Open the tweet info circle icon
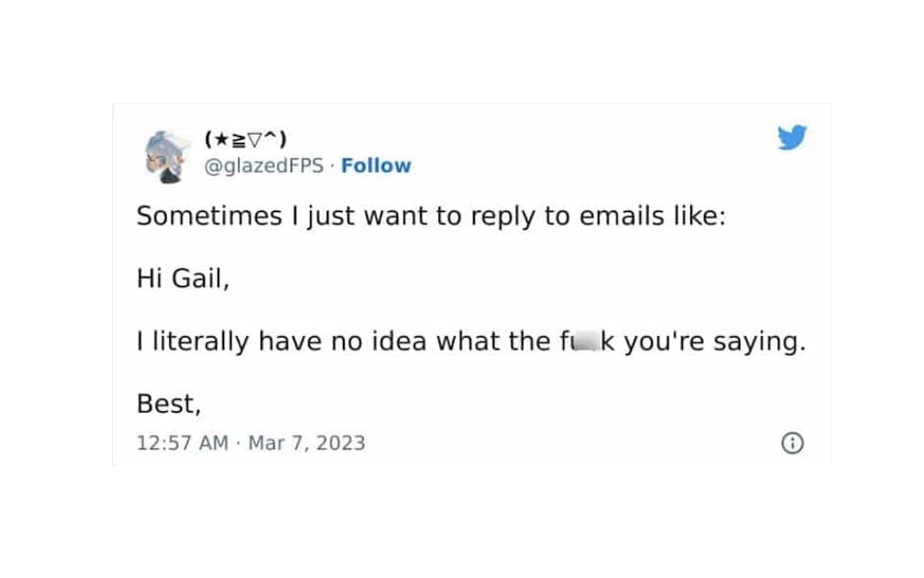 point(791,443)
